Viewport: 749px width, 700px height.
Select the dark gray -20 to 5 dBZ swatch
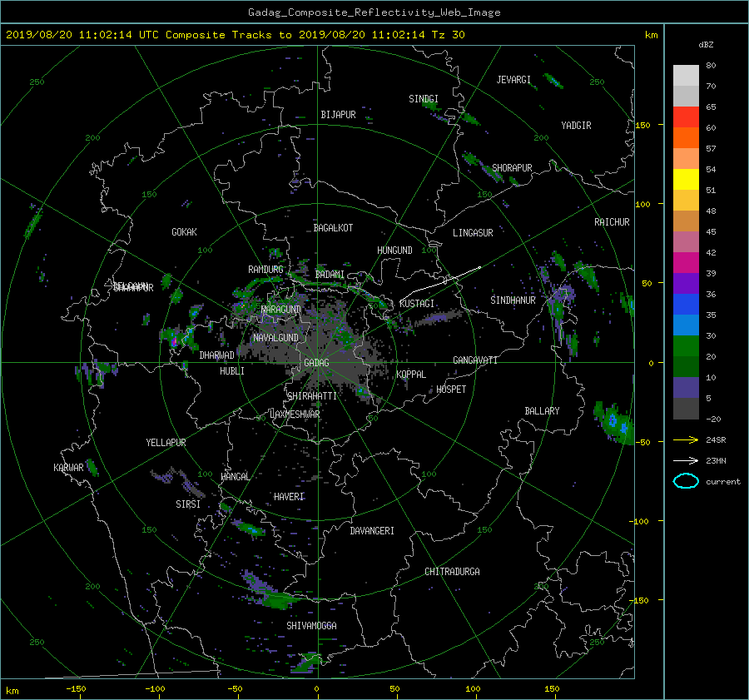click(x=686, y=408)
